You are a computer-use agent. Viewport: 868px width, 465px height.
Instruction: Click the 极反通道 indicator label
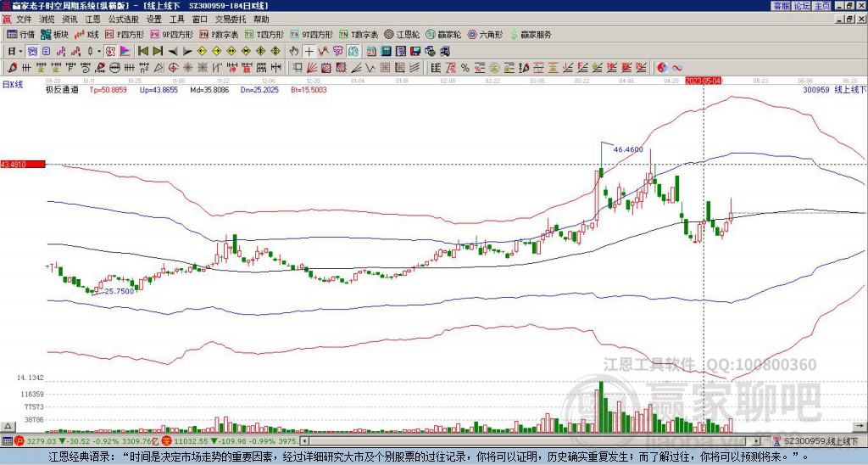click(62, 90)
